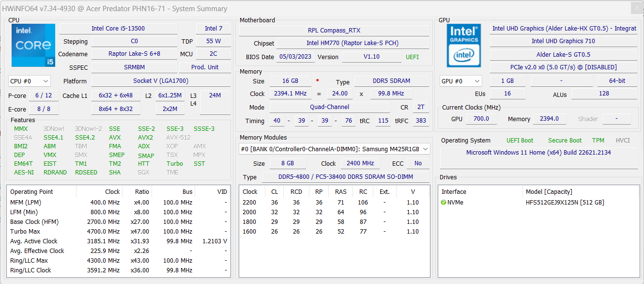
Task: Select the Base Clock (HFM) row
Action: [x=119, y=222]
